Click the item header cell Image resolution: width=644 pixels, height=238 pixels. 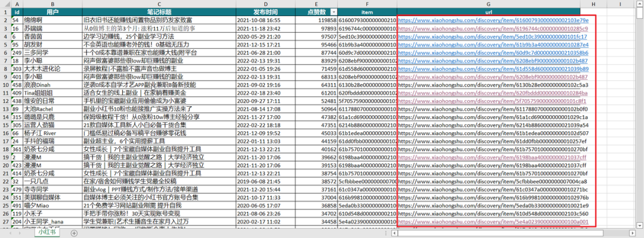coord(367,12)
